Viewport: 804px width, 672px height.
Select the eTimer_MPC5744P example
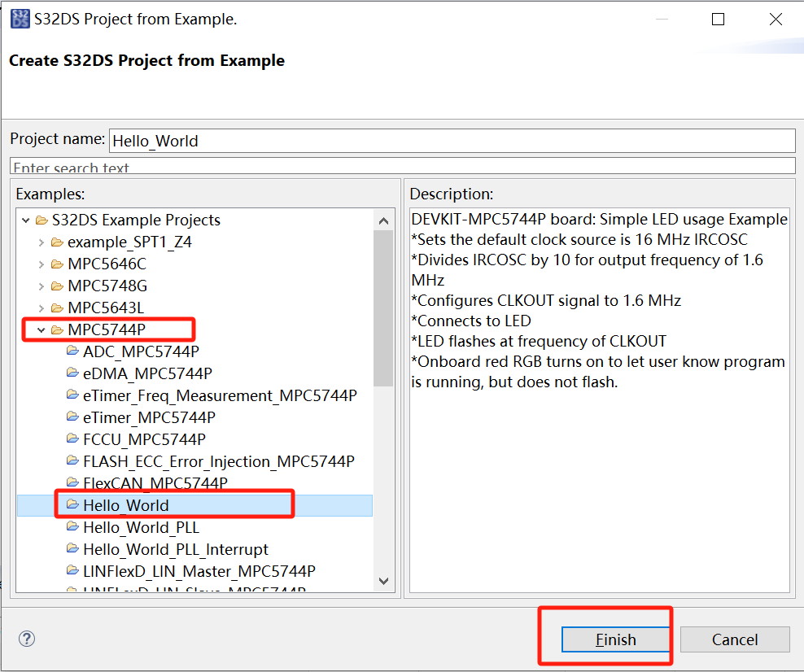point(149,417)
